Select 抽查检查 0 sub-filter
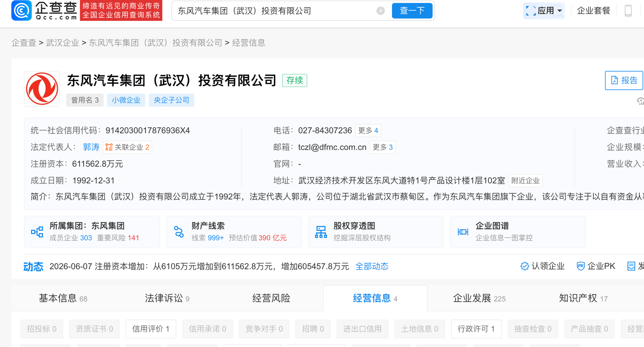Image resolution: width=644 pixels, height=347 pixels. (533, 329)
